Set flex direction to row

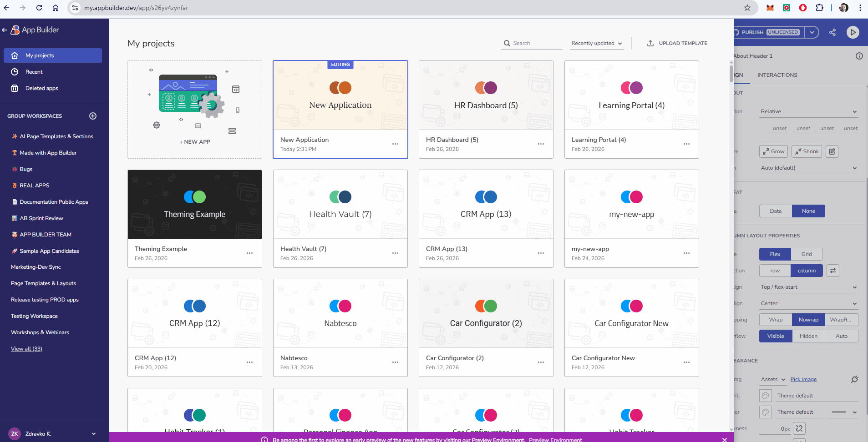775,270
